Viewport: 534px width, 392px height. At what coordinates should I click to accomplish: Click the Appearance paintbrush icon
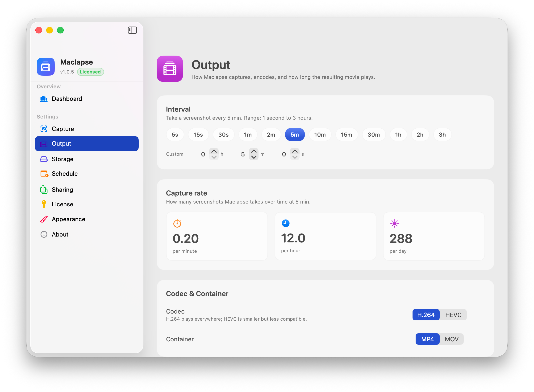(x=44, y=219)
